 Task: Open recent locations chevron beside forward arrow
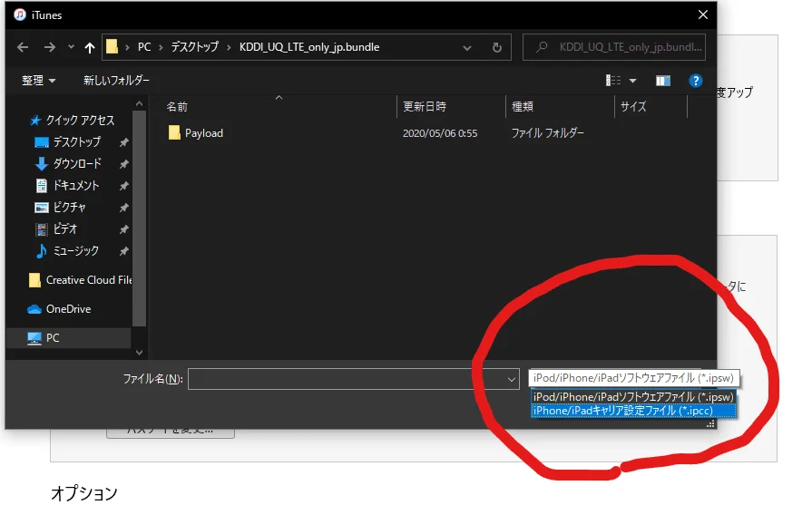(x=71, y=47)
